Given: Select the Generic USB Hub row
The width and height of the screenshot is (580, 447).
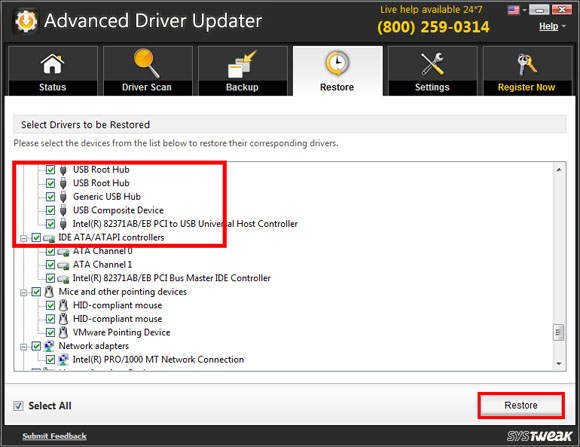Looking at the screenshot, I should [x=107, y=196].
